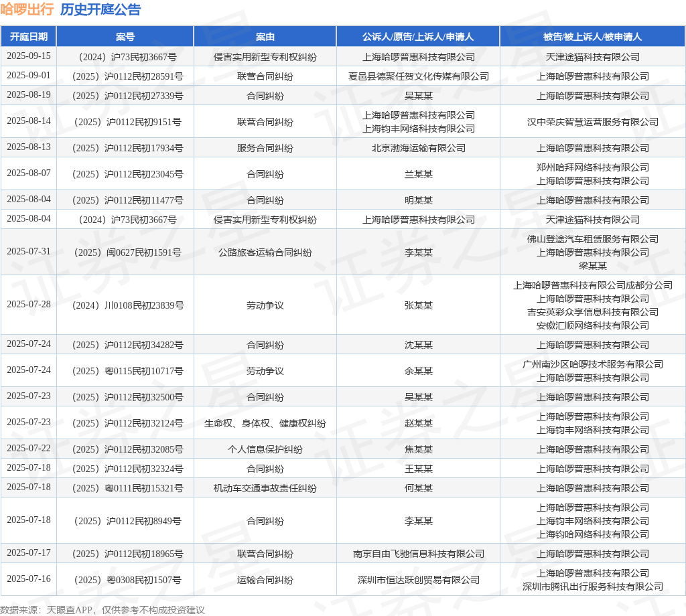
Task: Click plaintiff 明某某
Action: pyautogui.click(x=419, y=201)
